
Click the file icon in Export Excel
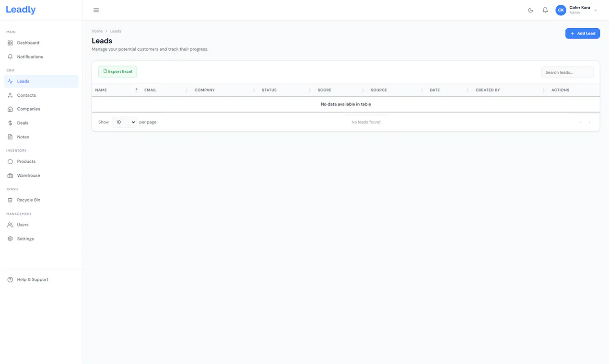point(105,71)
